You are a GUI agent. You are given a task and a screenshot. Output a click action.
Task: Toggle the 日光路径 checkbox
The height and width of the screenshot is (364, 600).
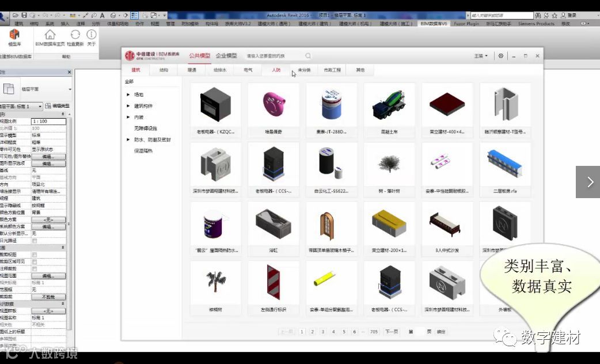[x=35, y=241]
